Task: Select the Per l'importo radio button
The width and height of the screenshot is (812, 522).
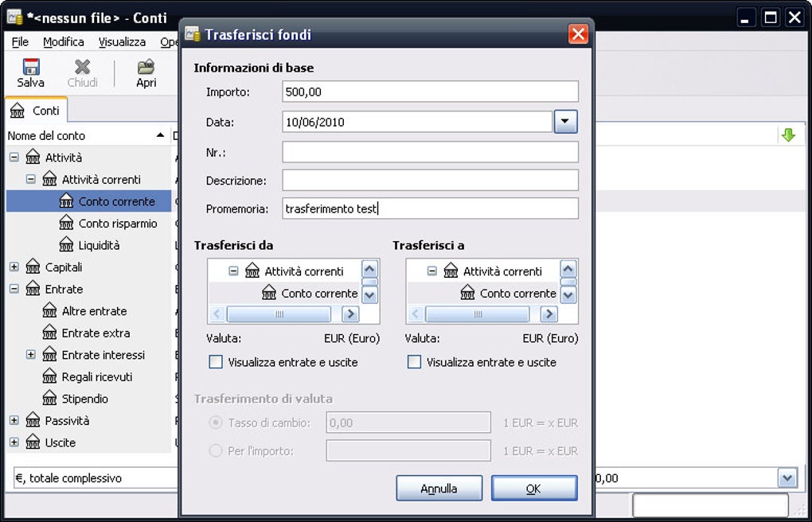Action: pyautogui.click(x=216, y=450)
